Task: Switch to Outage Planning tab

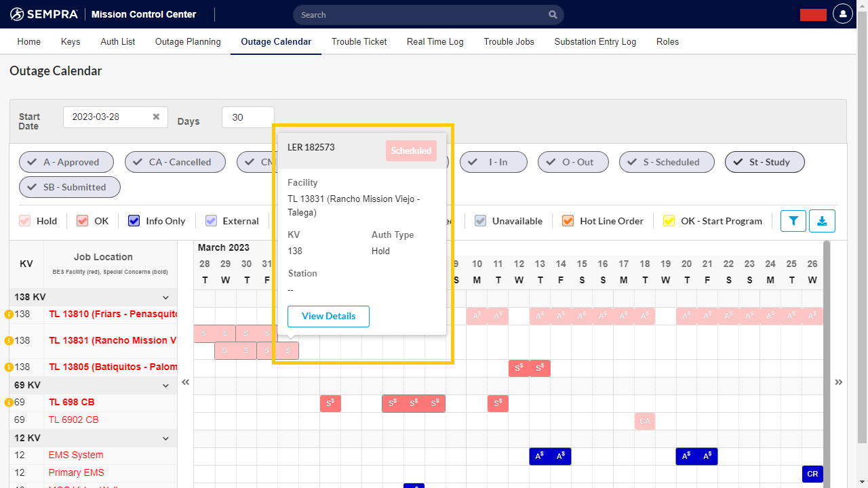Action: (x=188, y=41)
